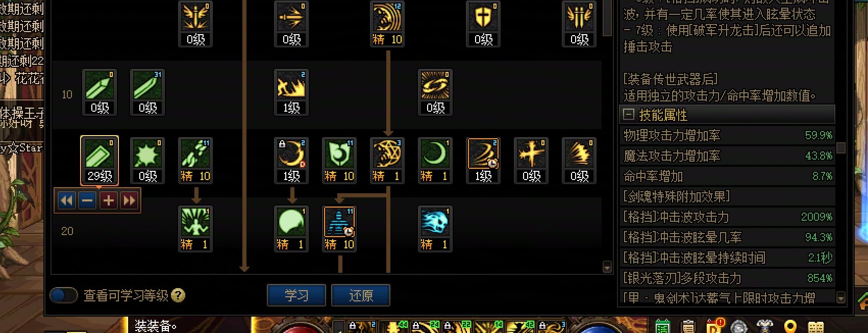Increase skill level with the plus button
The width and height of the screenshot is (868, 333).
point(108,200)
